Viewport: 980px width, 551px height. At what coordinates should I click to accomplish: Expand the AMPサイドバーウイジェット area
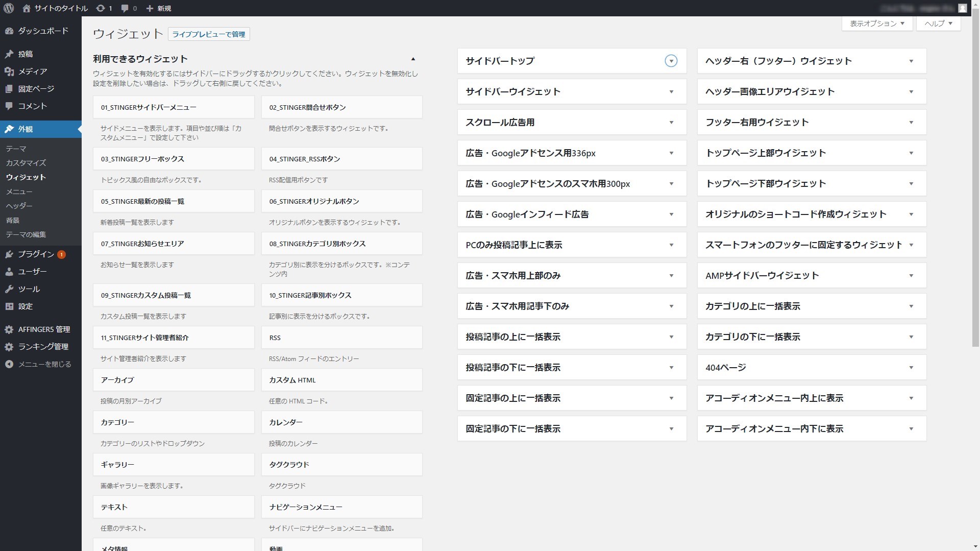pyautogui.click(x=911, y=276)
